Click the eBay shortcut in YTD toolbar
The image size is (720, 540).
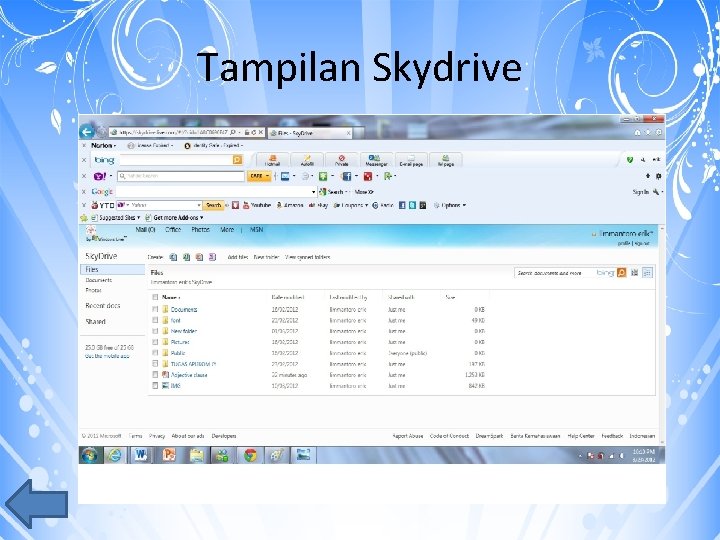tap(318, 205)
